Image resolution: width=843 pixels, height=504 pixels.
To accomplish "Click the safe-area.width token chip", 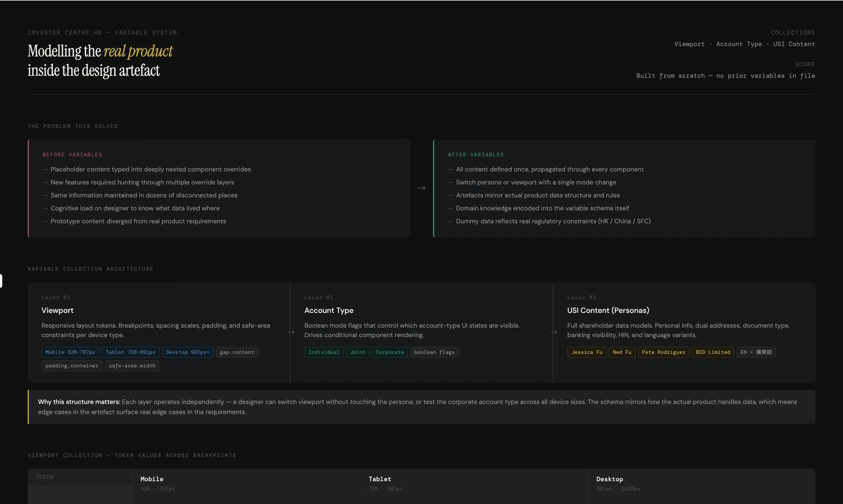I will click(132, 366).
